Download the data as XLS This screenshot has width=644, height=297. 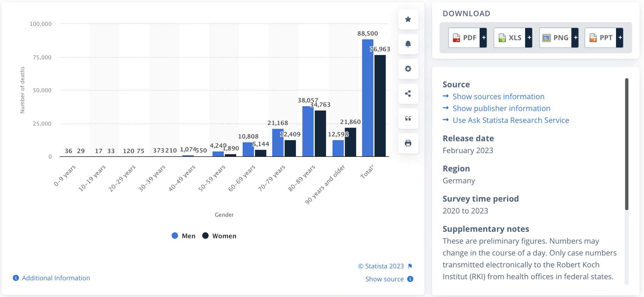509,38
